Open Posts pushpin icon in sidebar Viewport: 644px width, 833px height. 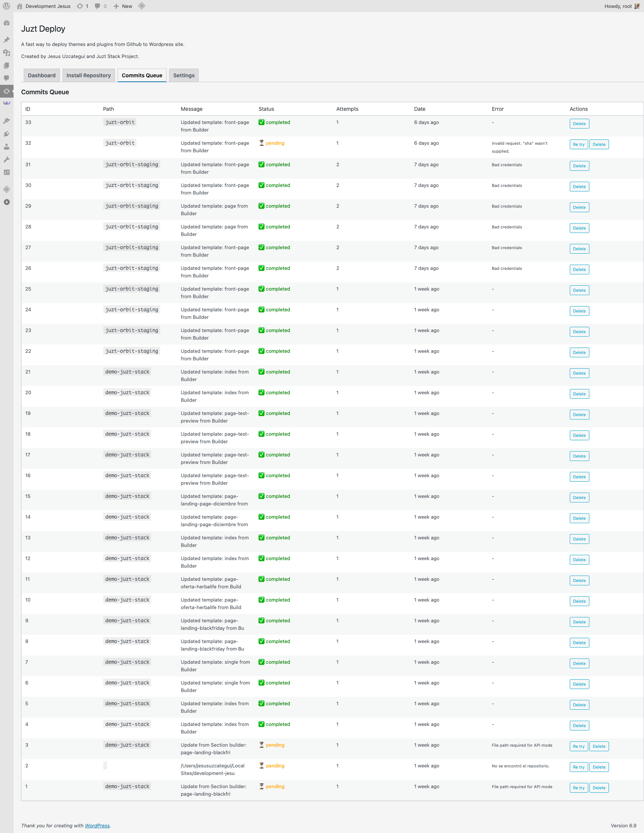coord(6,40)
